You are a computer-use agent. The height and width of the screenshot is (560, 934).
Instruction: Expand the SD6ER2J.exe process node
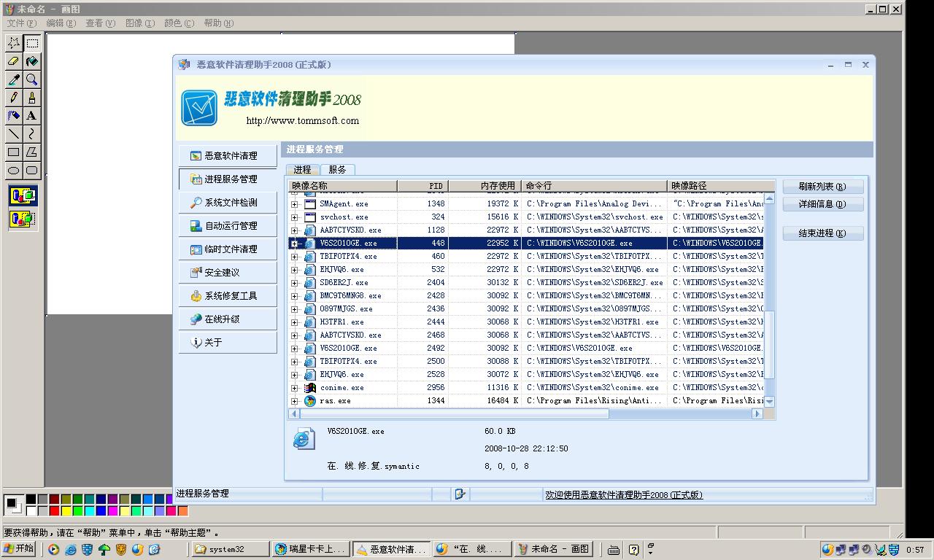(x=295, y=283)
